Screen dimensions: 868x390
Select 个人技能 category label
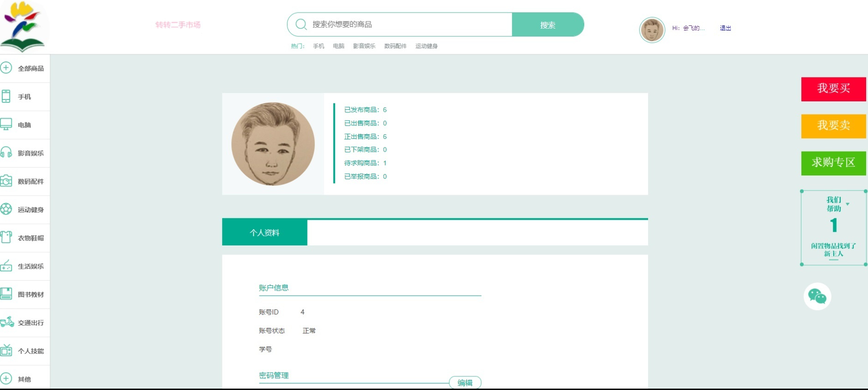tap(31, 351)
